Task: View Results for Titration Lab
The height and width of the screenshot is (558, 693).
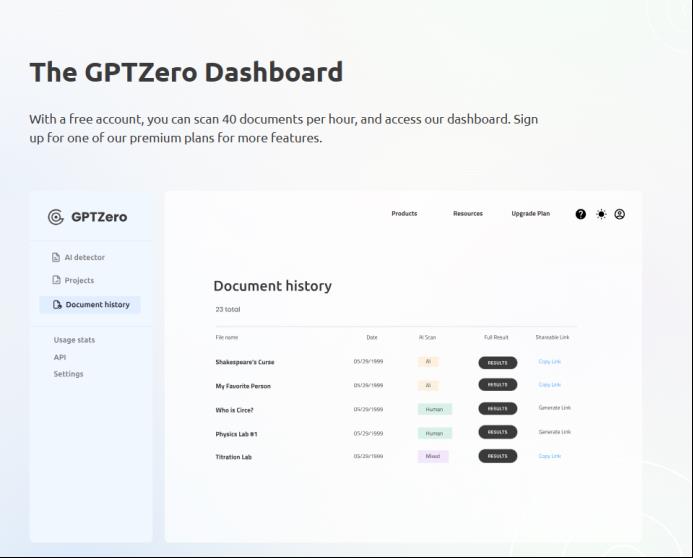Action: tap(498, 456)
